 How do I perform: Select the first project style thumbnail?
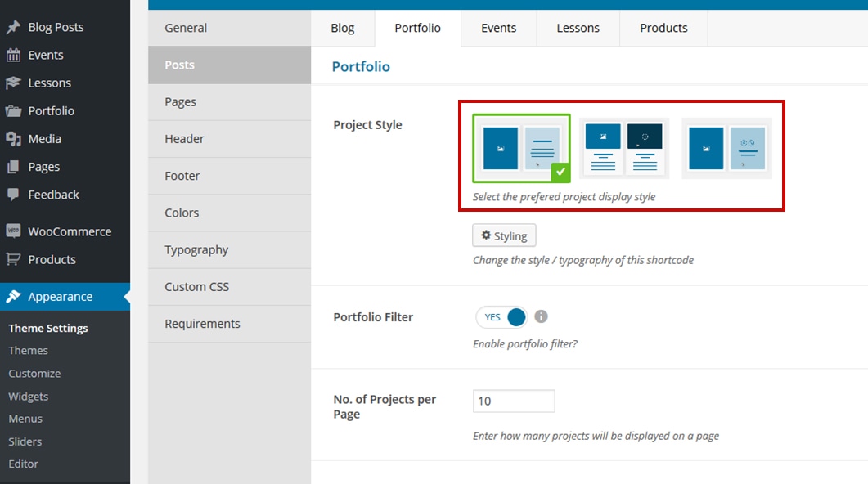tap(521, 148)
